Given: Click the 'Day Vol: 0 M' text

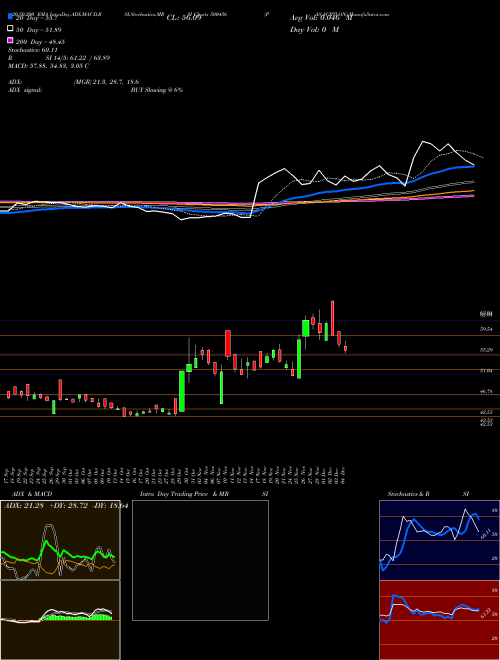Looking at the screenshot, I should point(314,29).
